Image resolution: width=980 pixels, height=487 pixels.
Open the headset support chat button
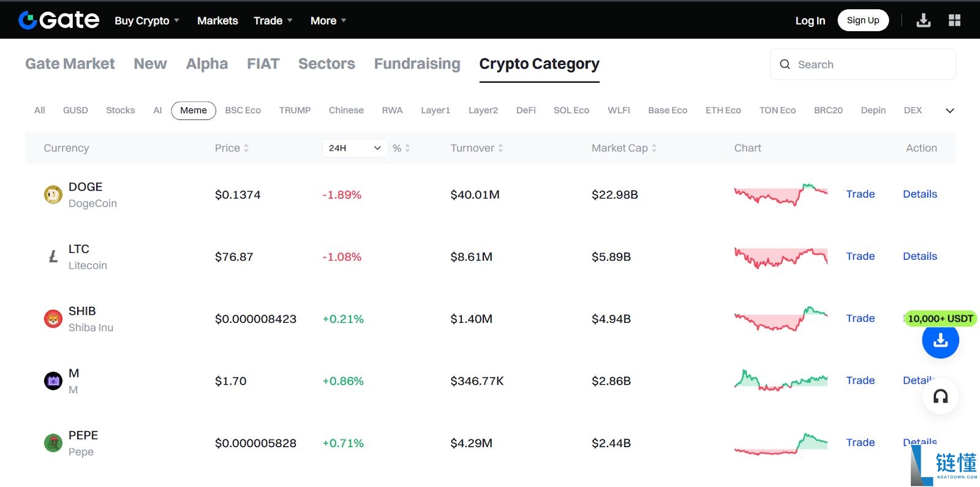pos(940,396)
